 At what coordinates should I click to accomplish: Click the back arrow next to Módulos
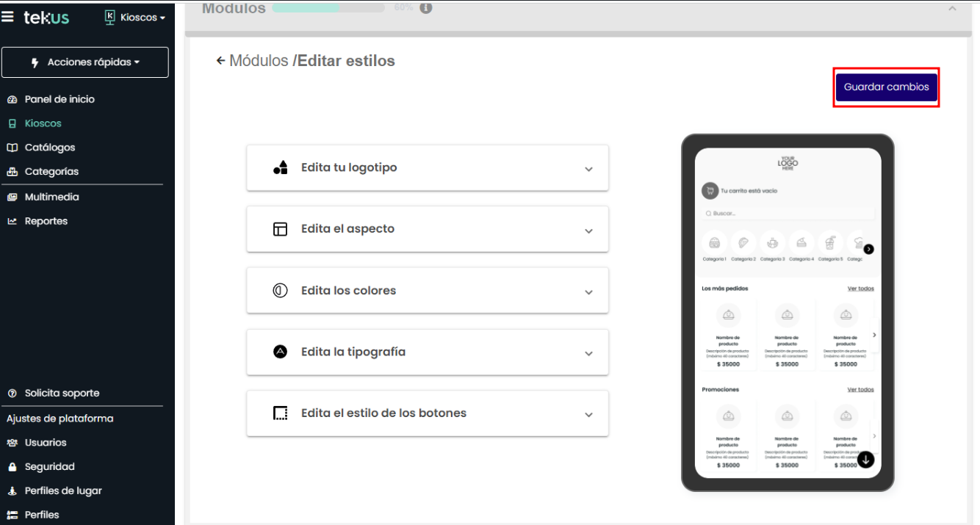220,61
